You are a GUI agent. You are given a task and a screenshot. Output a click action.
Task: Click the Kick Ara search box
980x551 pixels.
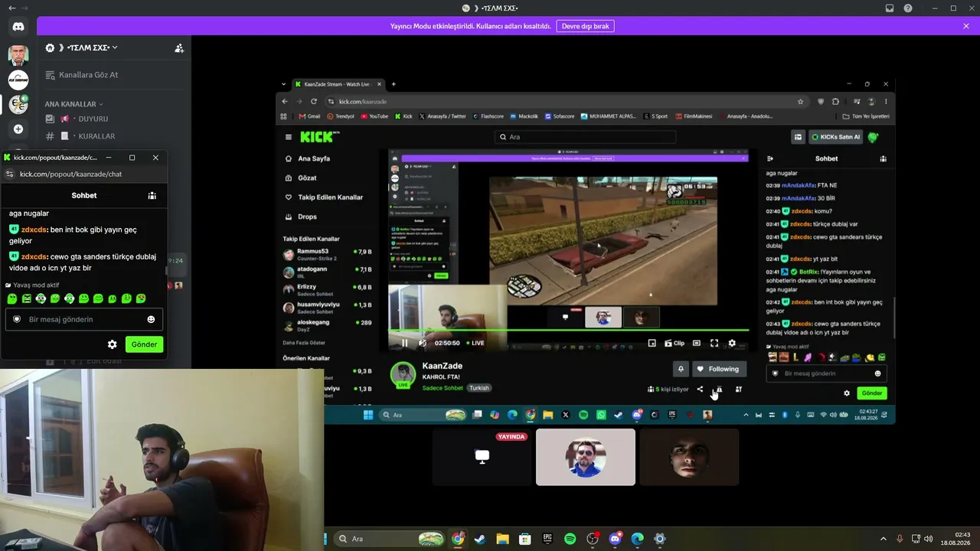[x=586, y=137]
